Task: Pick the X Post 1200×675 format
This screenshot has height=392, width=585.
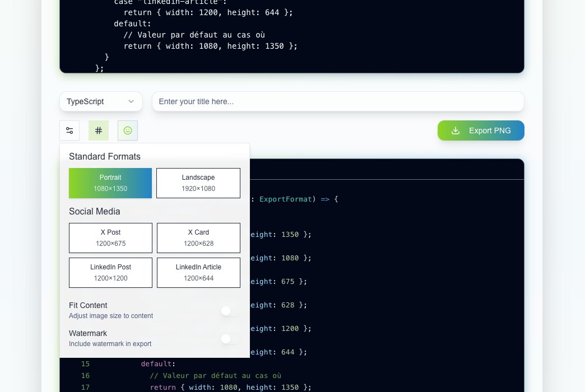Action: [x=110, y=238]
